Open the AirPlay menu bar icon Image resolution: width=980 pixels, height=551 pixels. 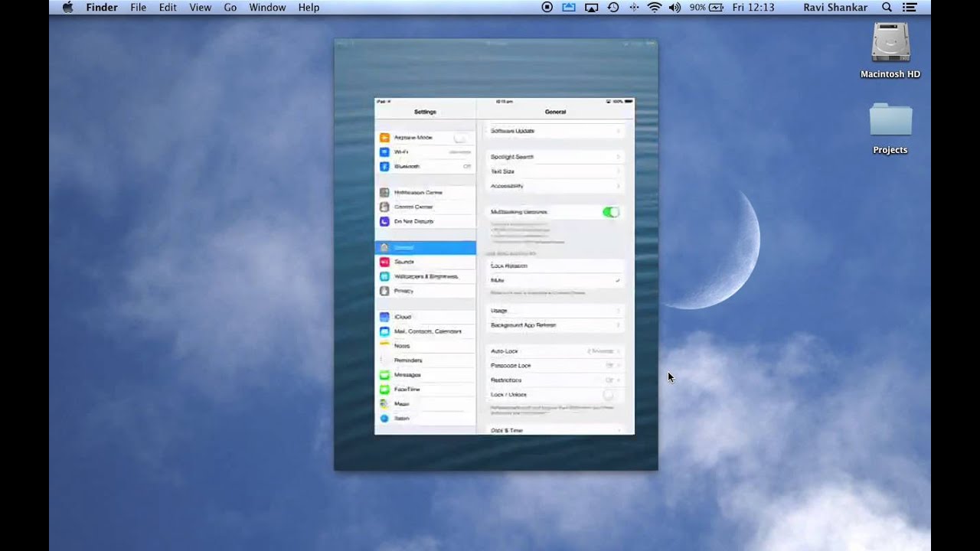click(591, 8)
